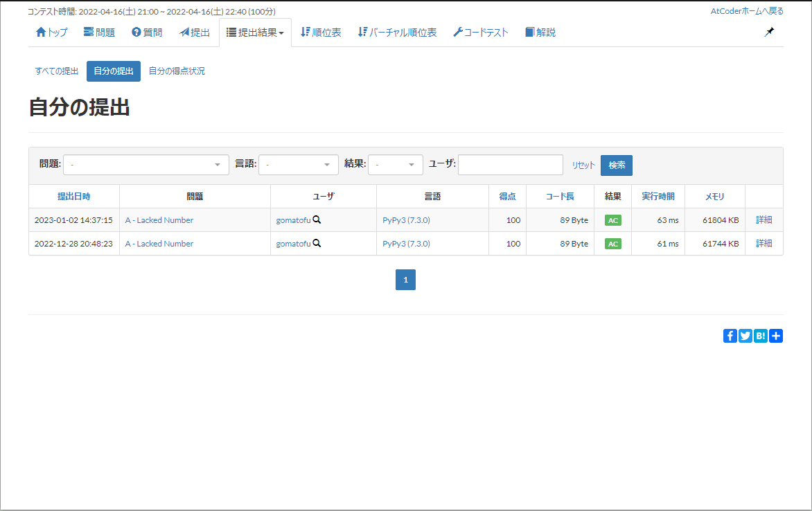Share on Twitter icon
The width and height of the screenshot is (812, 511).
[x=745, y=336]
